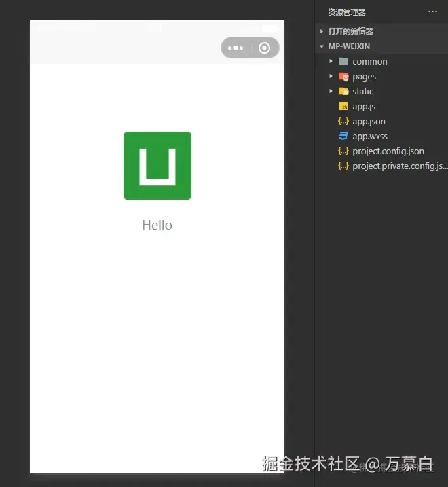Click the MP-WEIXIN section label
The image size is (448, 487).
pyautogui.click(x=349, y=46)
